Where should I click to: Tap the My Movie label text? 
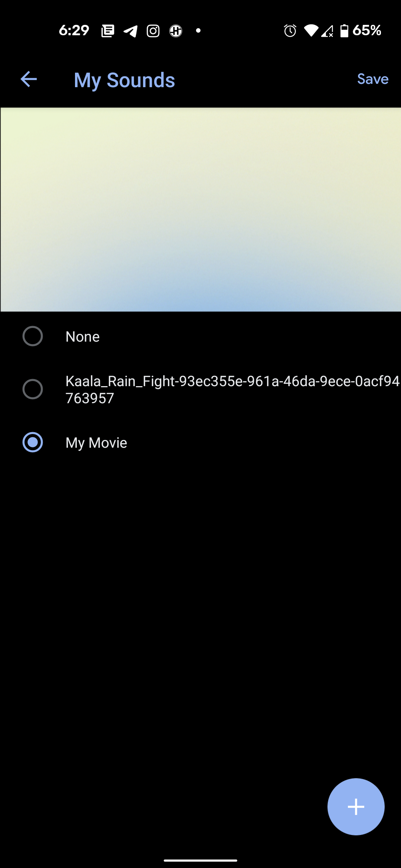coord(96,443)
